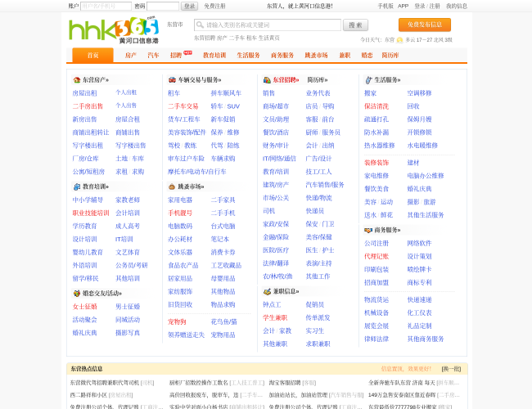
Task: Click the 教育培训 section icon
Action: pos(77,187)
